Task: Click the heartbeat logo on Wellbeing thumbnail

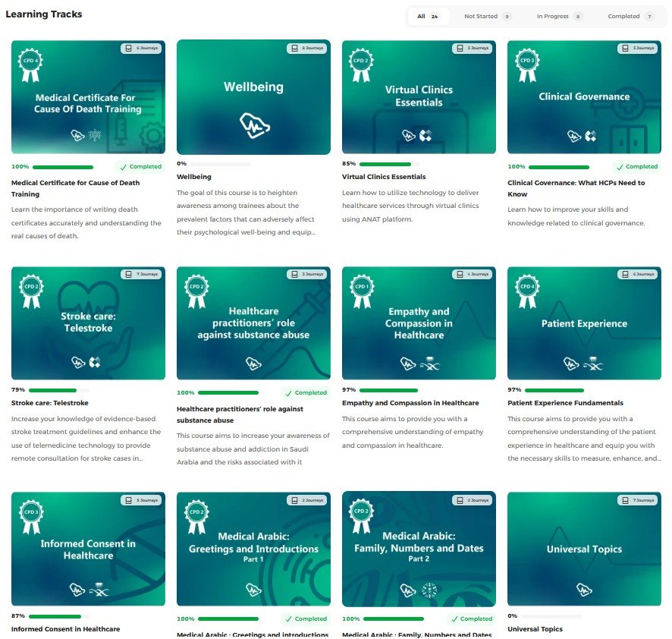Action: 253,124
